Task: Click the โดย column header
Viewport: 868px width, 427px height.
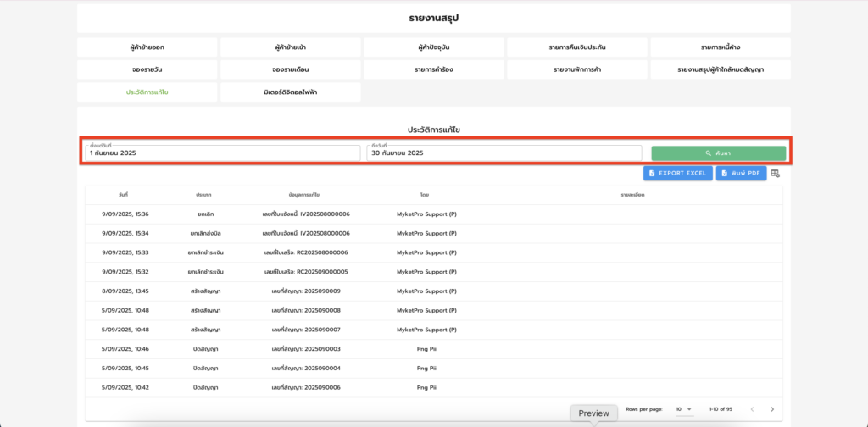Action: click(x=424, y=195)
